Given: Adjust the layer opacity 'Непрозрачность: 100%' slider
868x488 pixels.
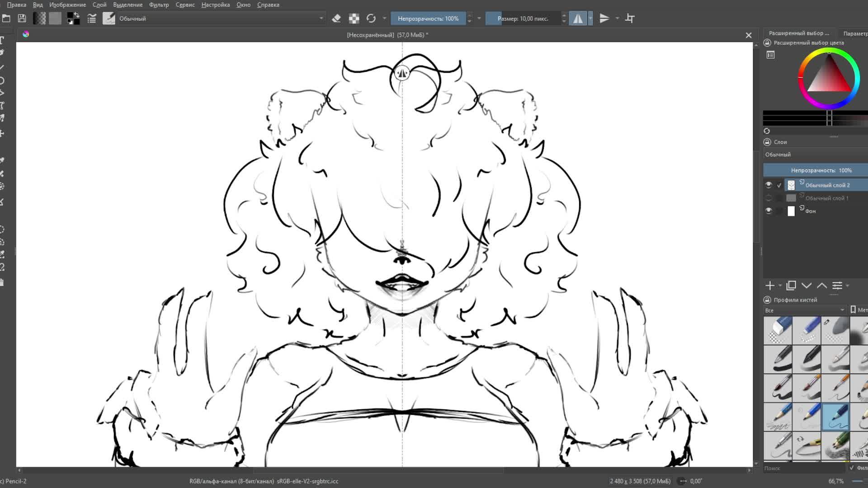Looking at the screenshot, I should coord(816,170).
